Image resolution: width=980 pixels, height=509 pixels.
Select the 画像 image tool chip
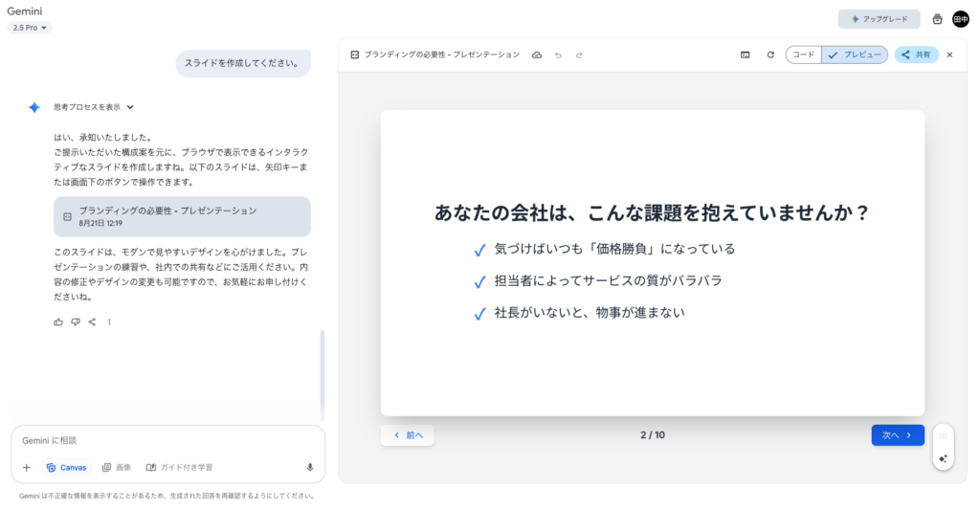pos(117,467)
